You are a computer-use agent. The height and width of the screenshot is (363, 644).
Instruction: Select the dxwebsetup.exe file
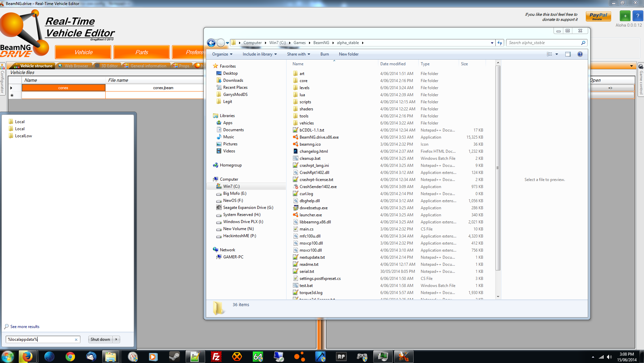coord(313,208)
